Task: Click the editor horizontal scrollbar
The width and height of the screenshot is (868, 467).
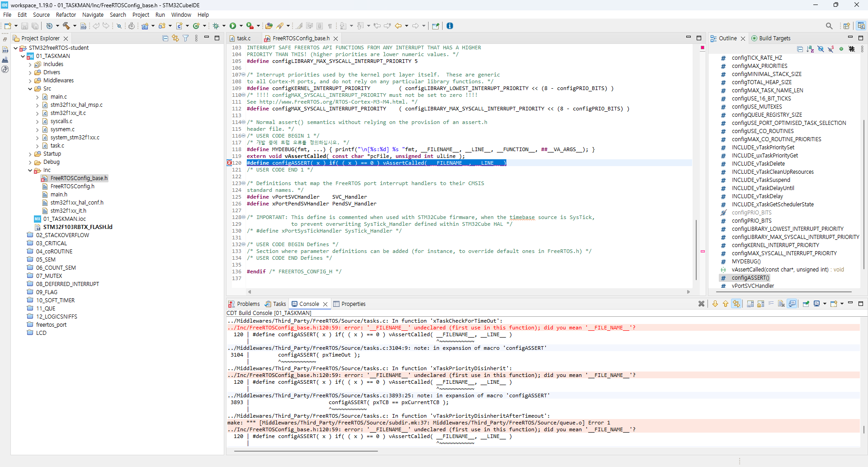Action: coord(468,292)
